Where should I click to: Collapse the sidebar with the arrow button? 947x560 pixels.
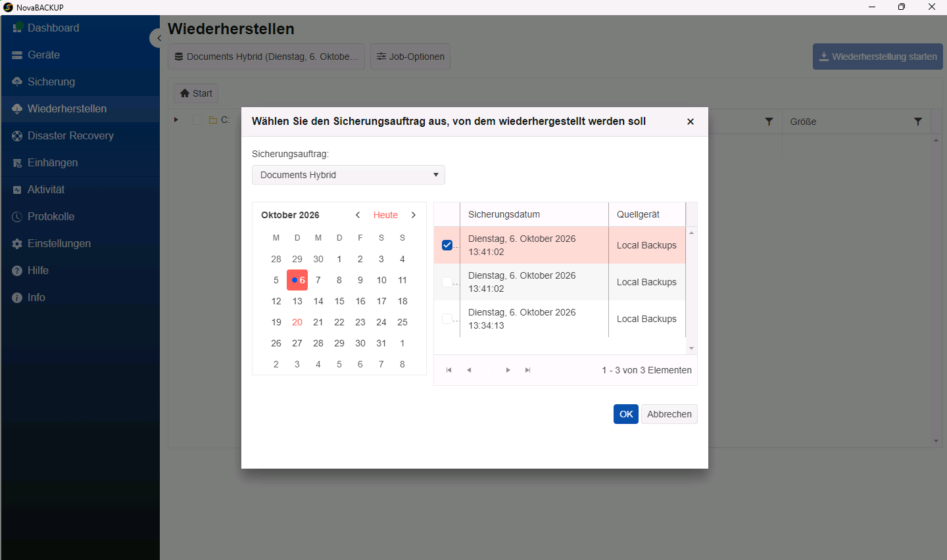point(158,38)
